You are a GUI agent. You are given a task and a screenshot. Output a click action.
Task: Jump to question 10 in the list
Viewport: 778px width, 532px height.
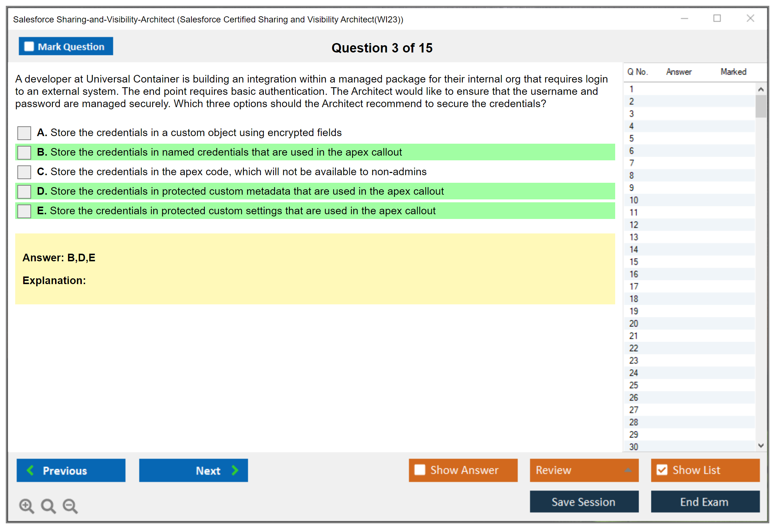point(634,200)
